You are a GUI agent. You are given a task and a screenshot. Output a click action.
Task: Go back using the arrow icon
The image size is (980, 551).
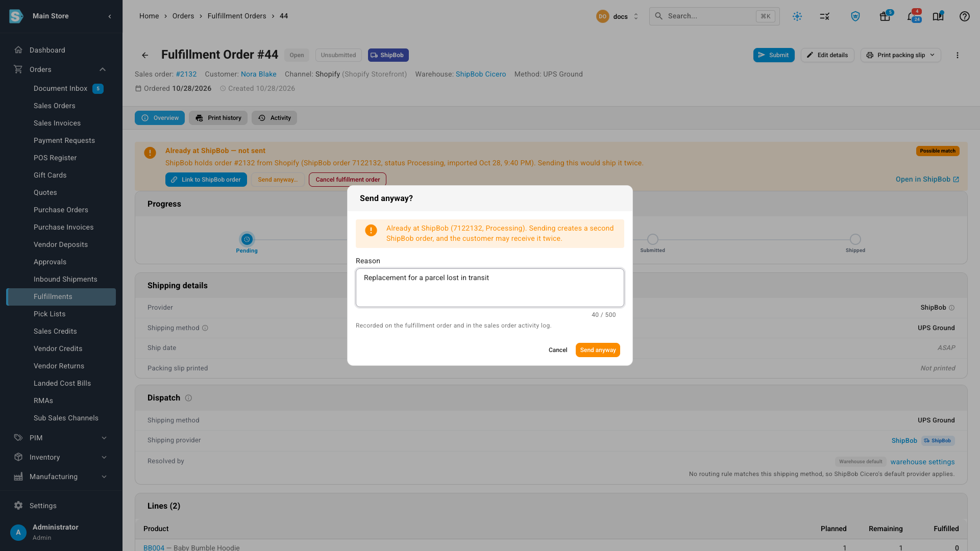point(145,55)
